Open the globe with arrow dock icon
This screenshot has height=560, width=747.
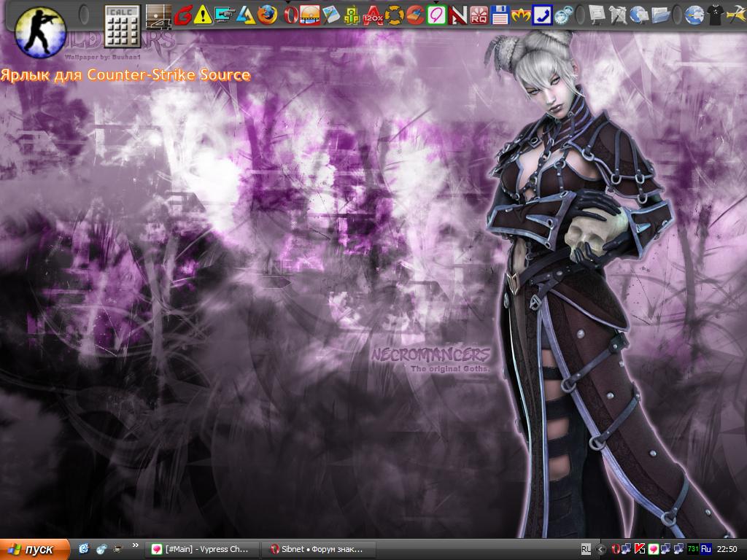[694, 15]
